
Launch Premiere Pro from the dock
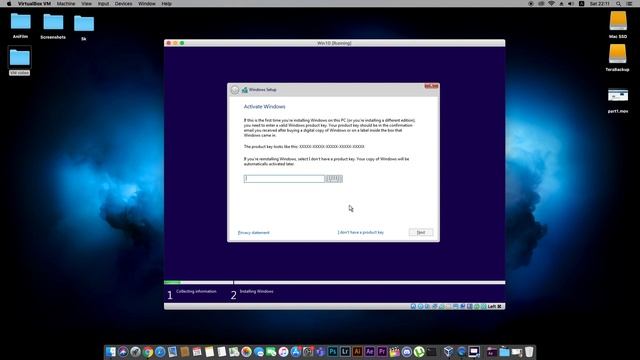coord(382,352)
